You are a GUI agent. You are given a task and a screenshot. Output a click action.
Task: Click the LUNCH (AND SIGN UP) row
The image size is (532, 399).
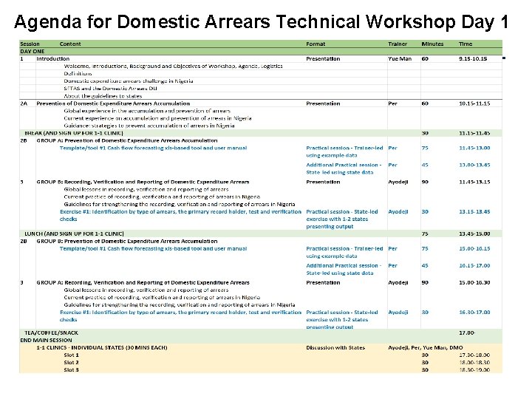coord(261,233)
